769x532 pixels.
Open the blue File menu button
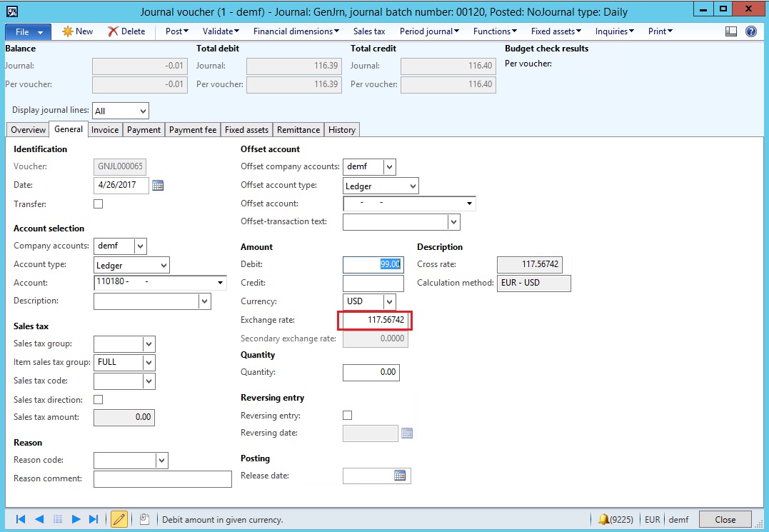tap(28, 31)
